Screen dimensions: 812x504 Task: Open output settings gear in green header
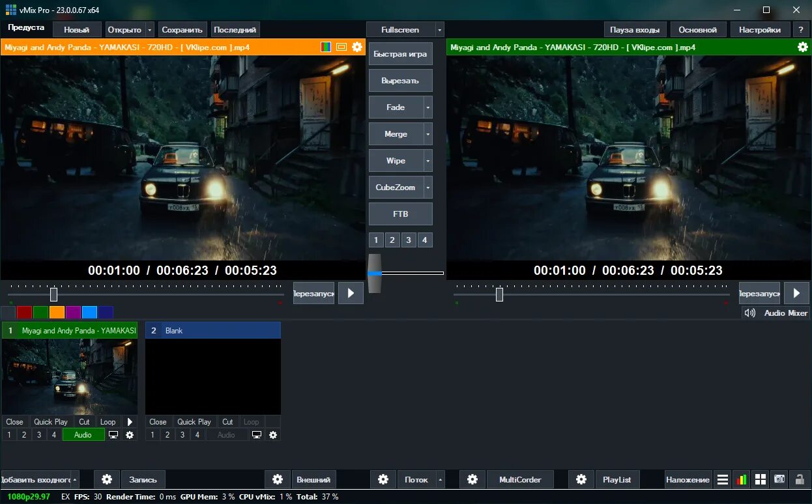click(802, 47)
